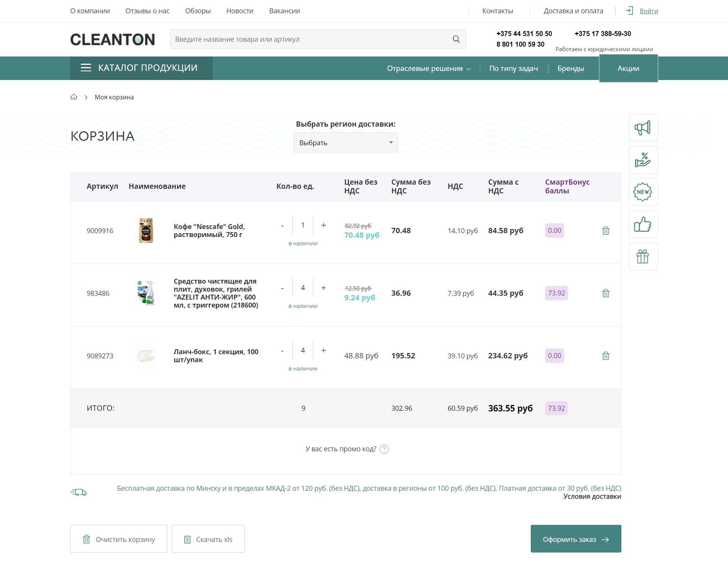
Task: Click the discount percent hand icon
Action: point(643,160)
